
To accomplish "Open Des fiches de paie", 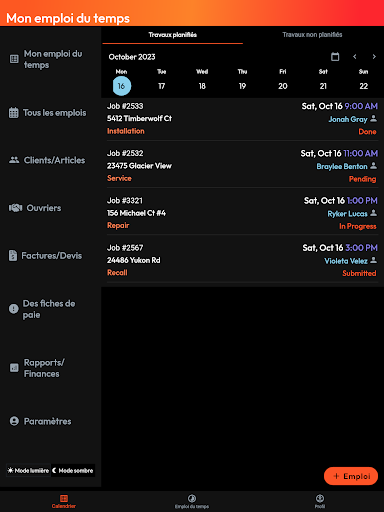I will [42, 309].
